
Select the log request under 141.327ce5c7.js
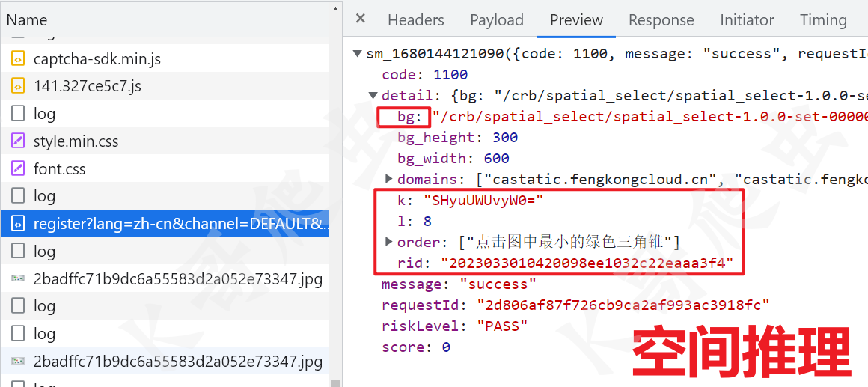165,114
